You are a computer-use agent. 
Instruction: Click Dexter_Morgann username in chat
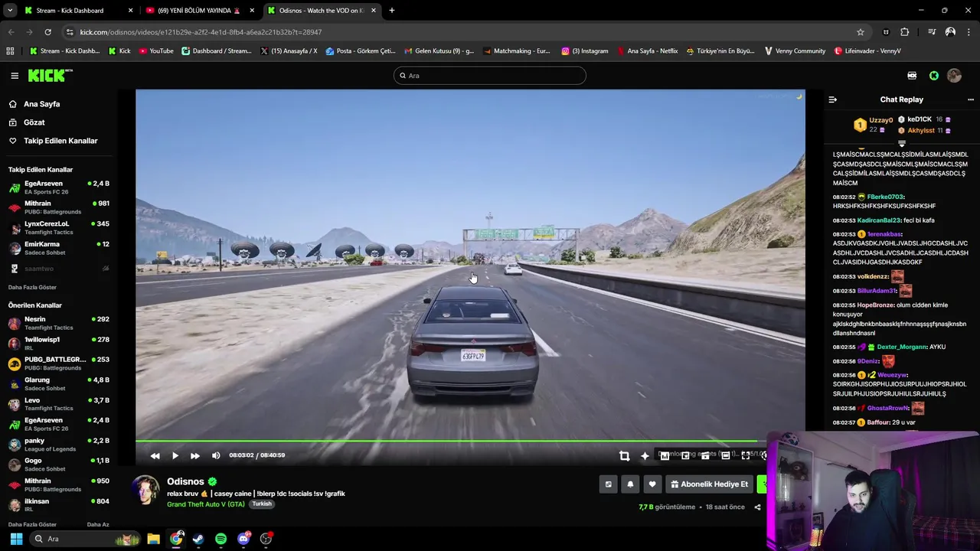click(901, 347)
